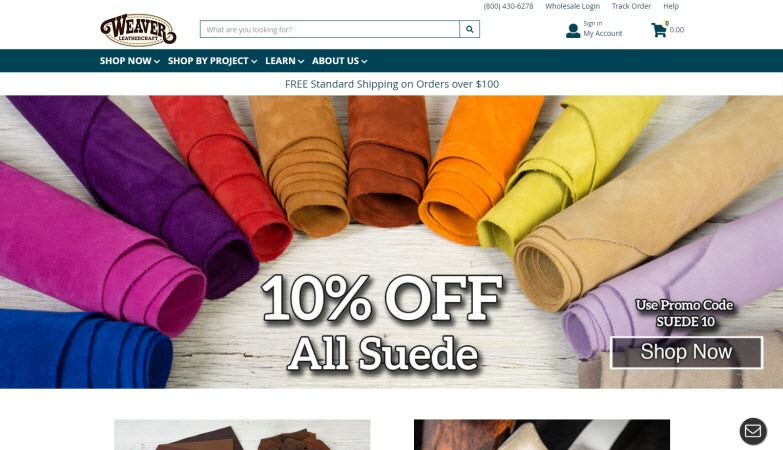Open the Learn dropdown menu

point(285,61)
